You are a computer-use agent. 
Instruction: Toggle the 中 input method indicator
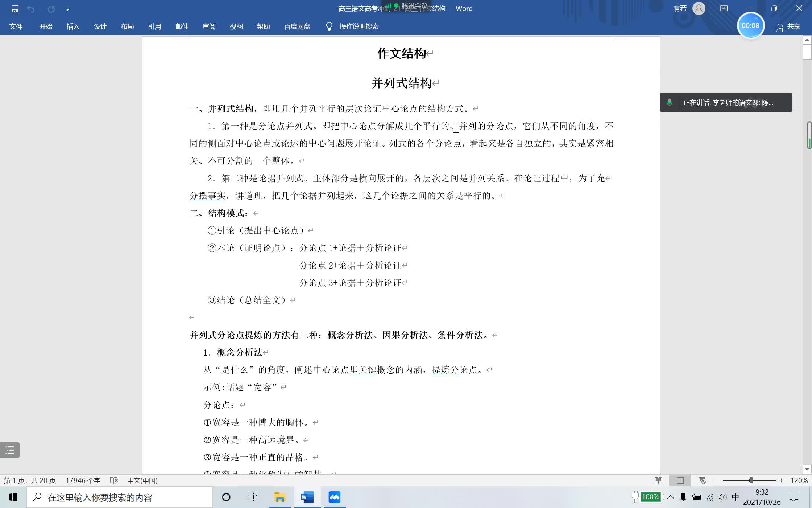click(x=736, y=497)
